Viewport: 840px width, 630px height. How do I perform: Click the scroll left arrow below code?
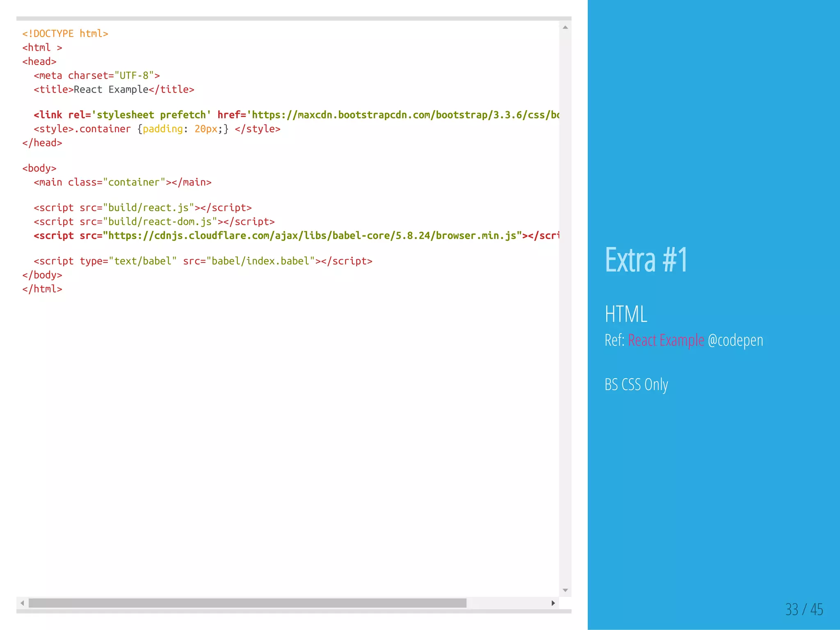pos(22,603)
